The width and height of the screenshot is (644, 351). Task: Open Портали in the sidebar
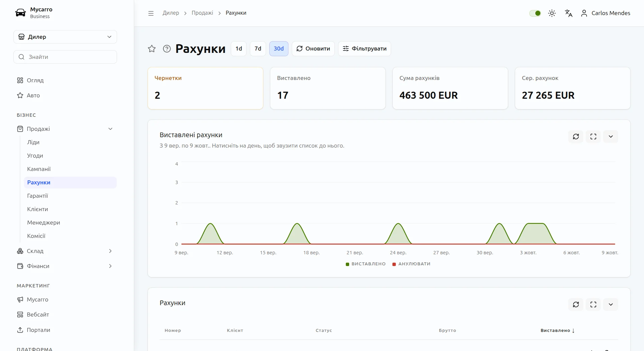click(65, 330)
